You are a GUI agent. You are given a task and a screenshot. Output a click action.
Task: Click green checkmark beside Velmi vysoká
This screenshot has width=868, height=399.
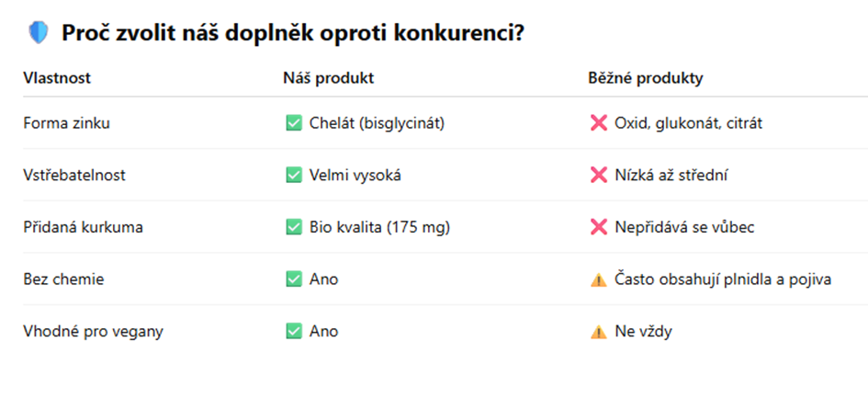pyautogui.click(x=293, y=175)
